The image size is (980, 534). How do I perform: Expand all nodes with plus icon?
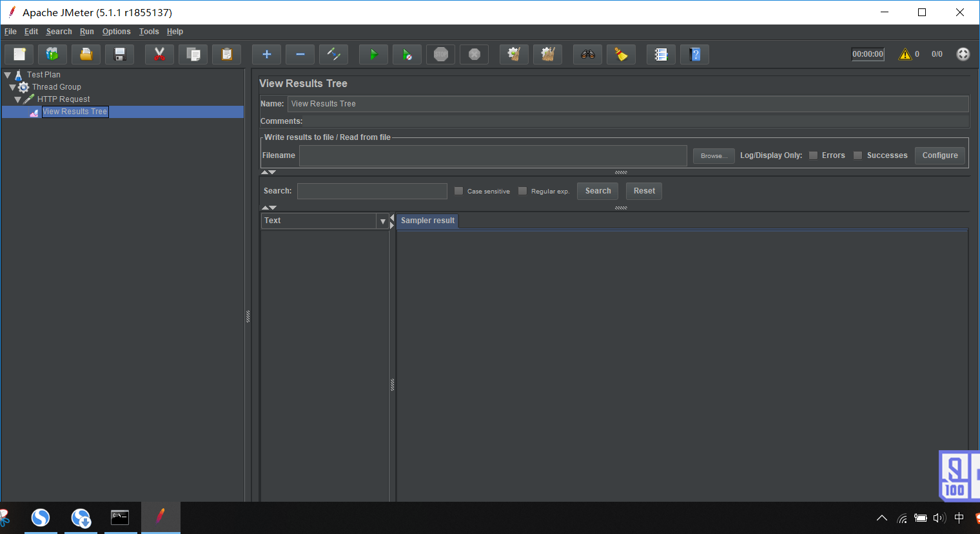[x=266, y=55]
